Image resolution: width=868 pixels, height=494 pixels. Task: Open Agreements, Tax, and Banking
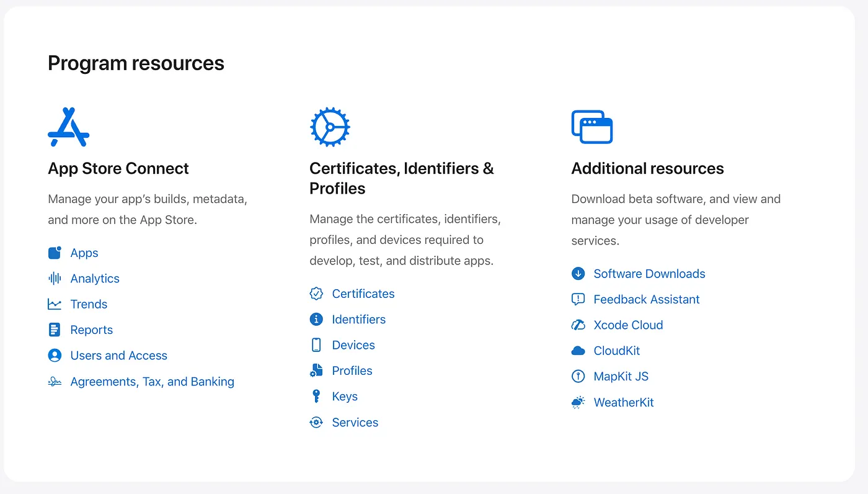tap(153, 382)
